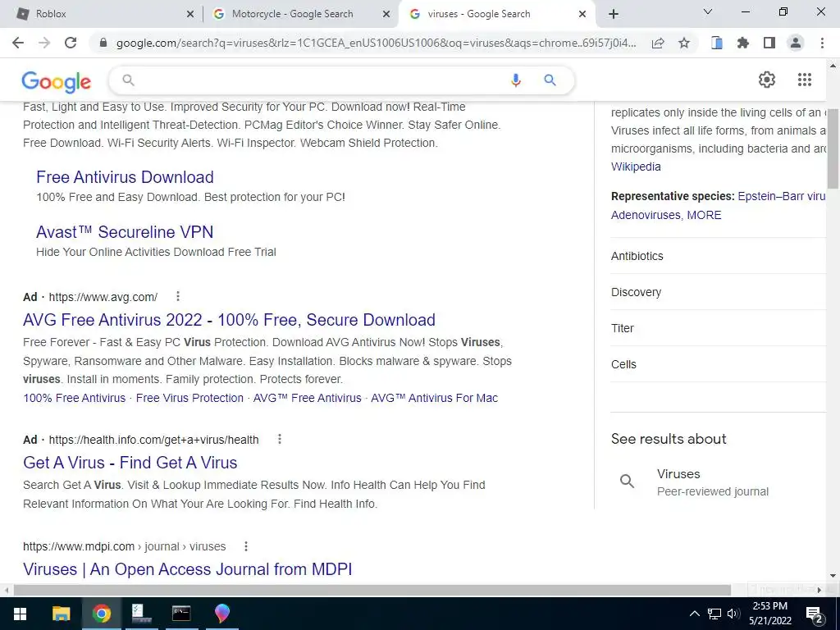Screen dimensions: 840x630
Task: Show hidden system tray icons
Action: point(694,614)
